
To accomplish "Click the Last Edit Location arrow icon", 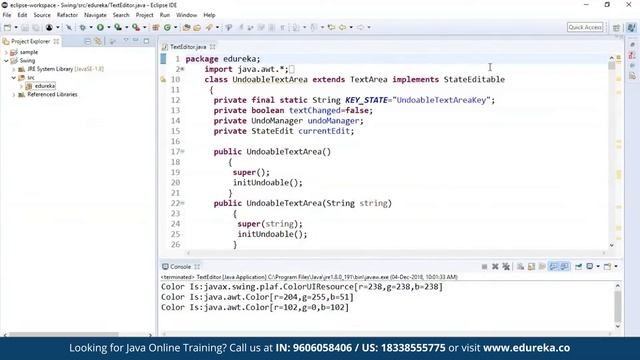I will pyautogui.click(x=331, y=27).
